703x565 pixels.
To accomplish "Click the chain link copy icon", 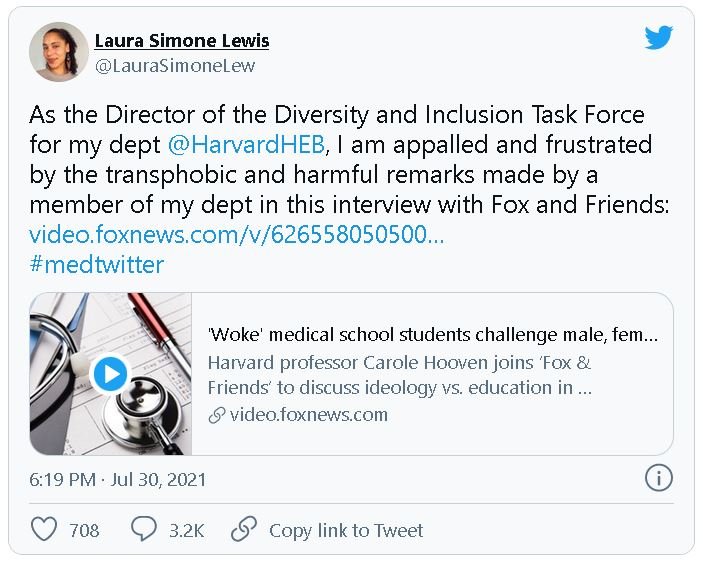I will click(244, 529).
